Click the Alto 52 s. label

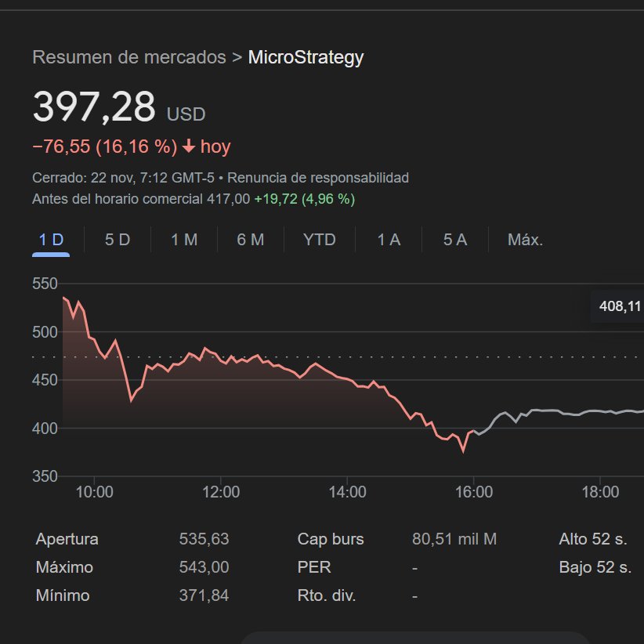tap(593, 539)
